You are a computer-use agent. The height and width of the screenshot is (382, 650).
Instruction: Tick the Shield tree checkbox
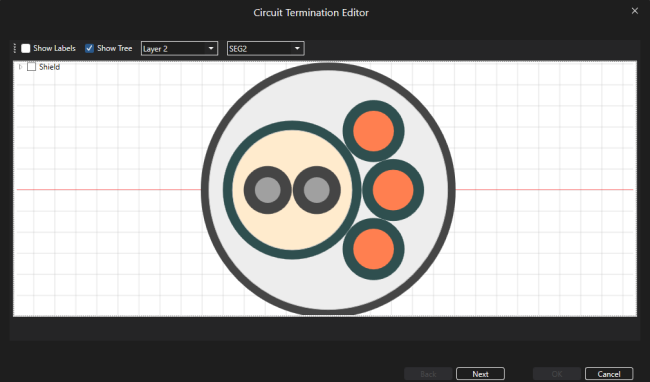click(x=32, y=67)
